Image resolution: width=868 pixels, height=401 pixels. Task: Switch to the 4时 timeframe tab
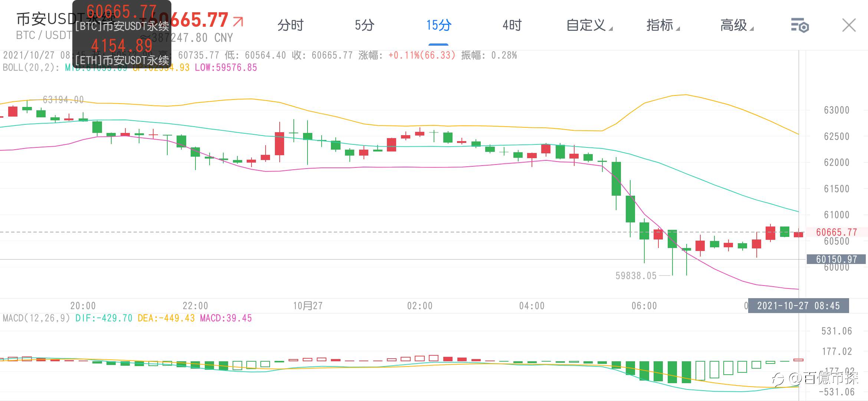click(512, 25)
